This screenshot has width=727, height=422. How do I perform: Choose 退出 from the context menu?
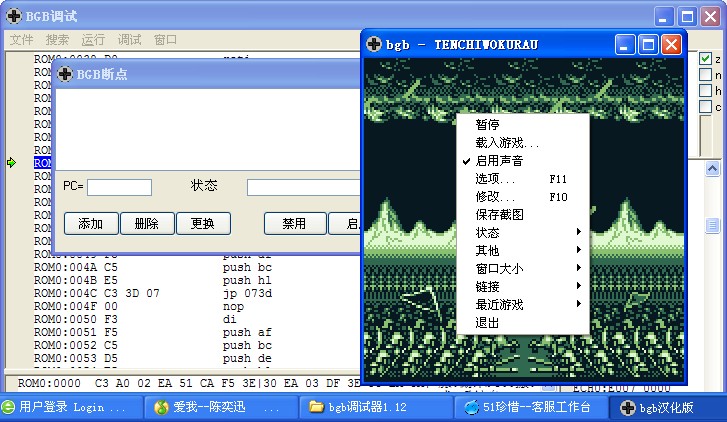click(523, 323)
